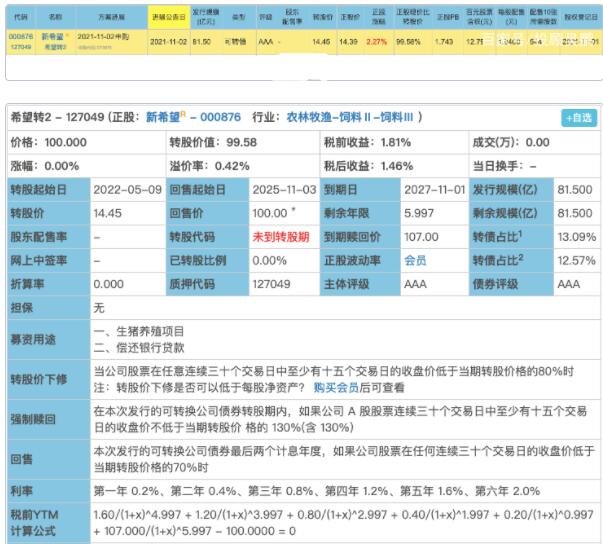
Task: Click the 担保 value 无
Action: click(99, 308)
